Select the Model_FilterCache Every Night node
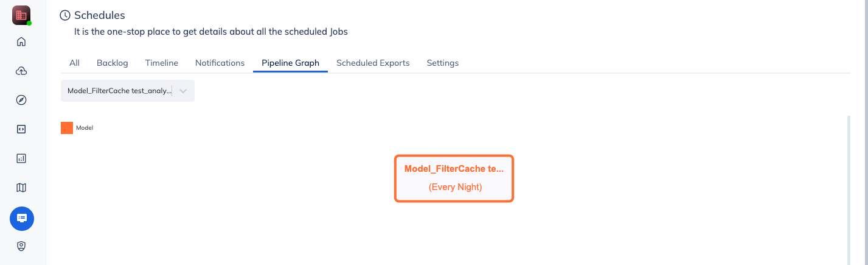868x265 pixels. click(x=454, y=178)
